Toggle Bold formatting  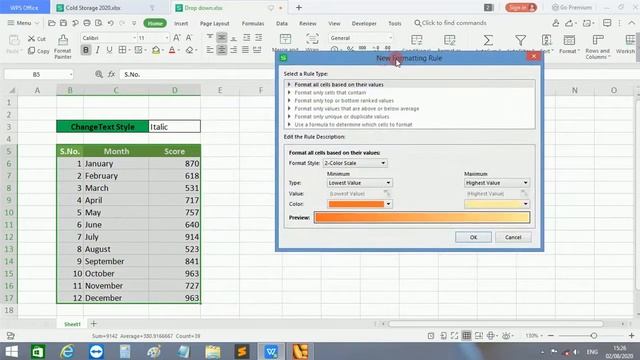coord(86,50)
